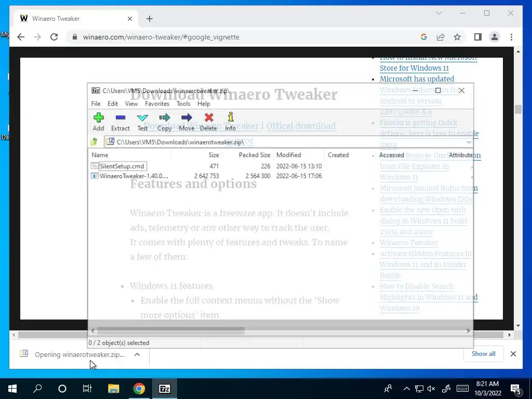Open the Tools menu in 7-Zip
This screenshot has height=399, width=532.
point(183,104)
